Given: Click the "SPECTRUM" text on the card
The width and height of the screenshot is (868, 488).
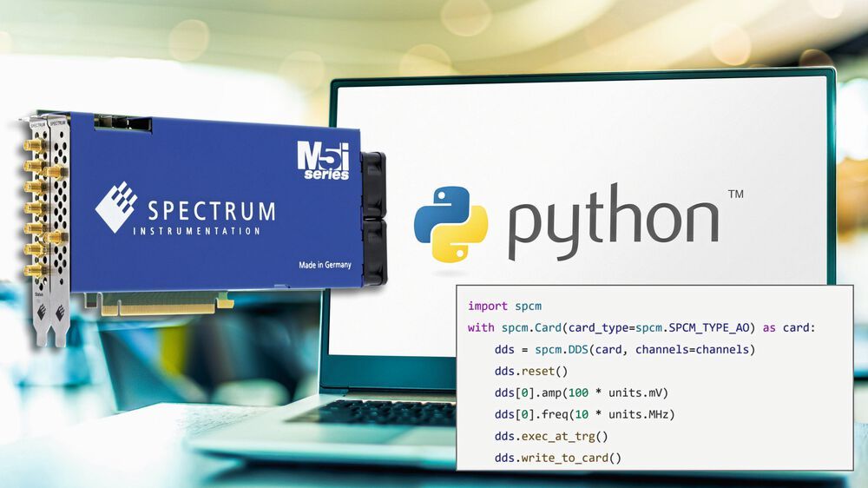Looking at the screenshot, I should pyautogui.click(x=211, y=211).
